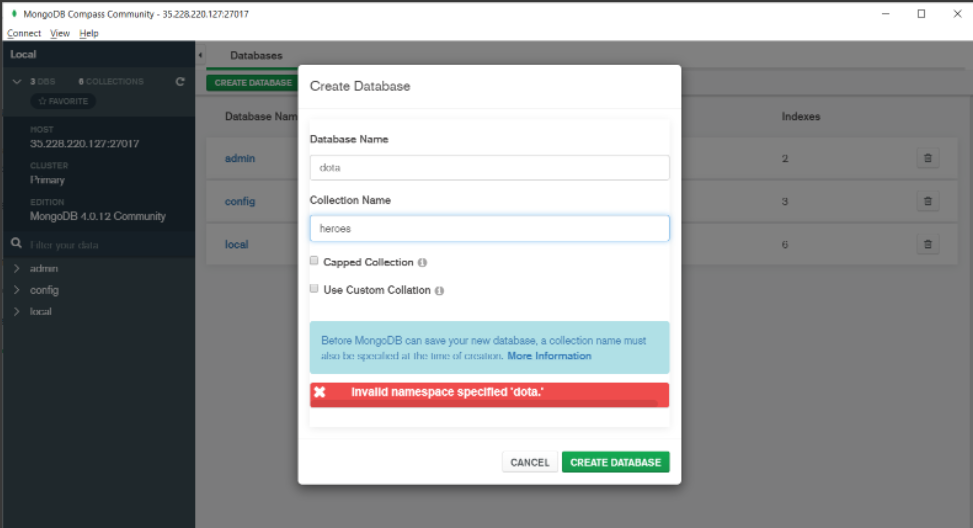973x528 pixels.
Task: Click the Indexes column header
Action: (x=800, y=117)
